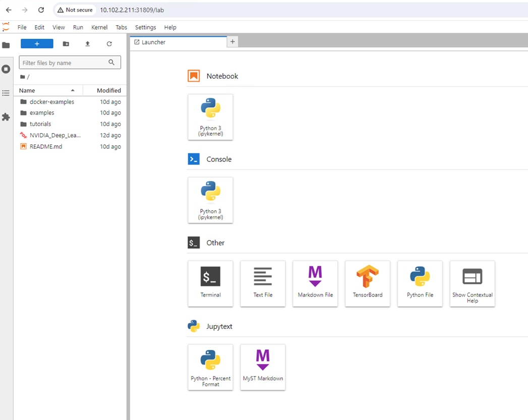The width and height of the screenshot is (528, 420).
Task: Create a new Text File
Action: tap(263, 284)
